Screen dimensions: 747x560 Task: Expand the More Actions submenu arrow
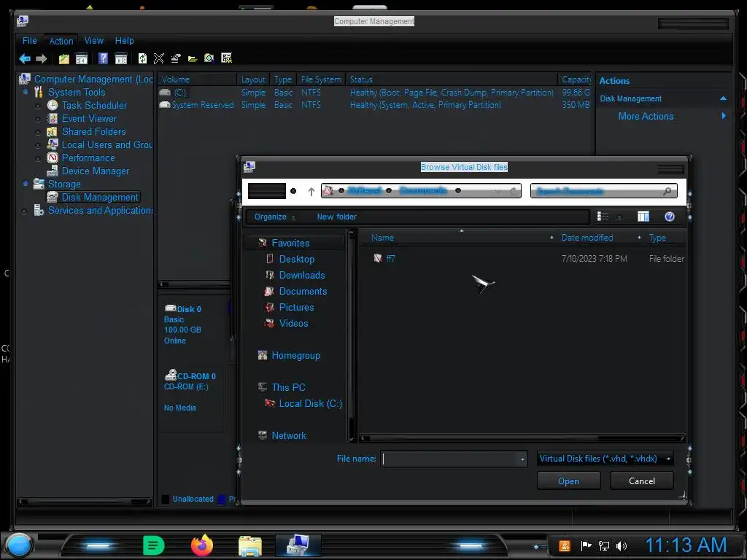(x=724, y=116)
